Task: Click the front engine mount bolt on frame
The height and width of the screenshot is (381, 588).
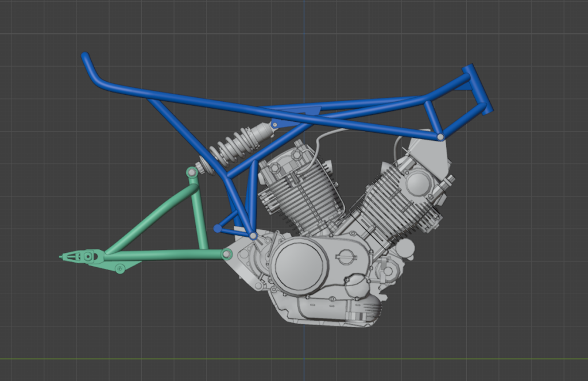Action: point(440,137)
